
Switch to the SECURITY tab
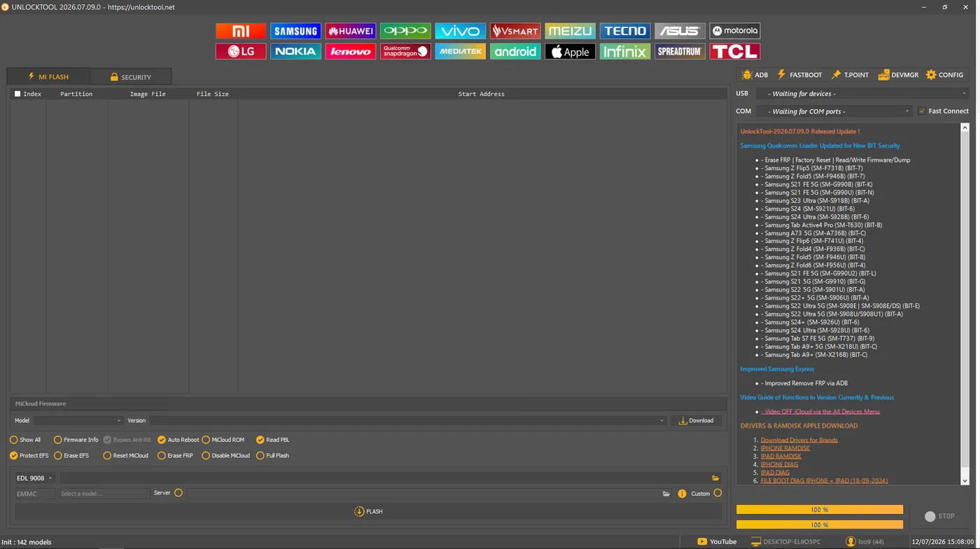[x=130, y=76]
